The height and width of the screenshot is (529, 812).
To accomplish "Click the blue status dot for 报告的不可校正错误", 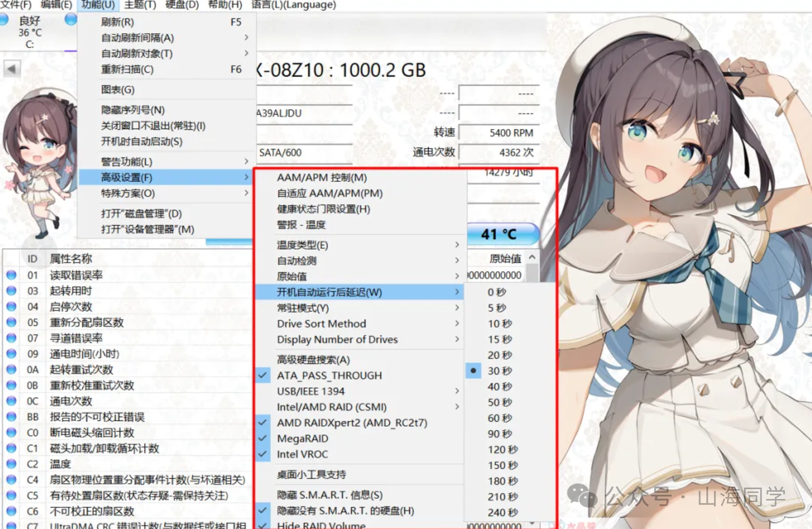I will (11, 417).
